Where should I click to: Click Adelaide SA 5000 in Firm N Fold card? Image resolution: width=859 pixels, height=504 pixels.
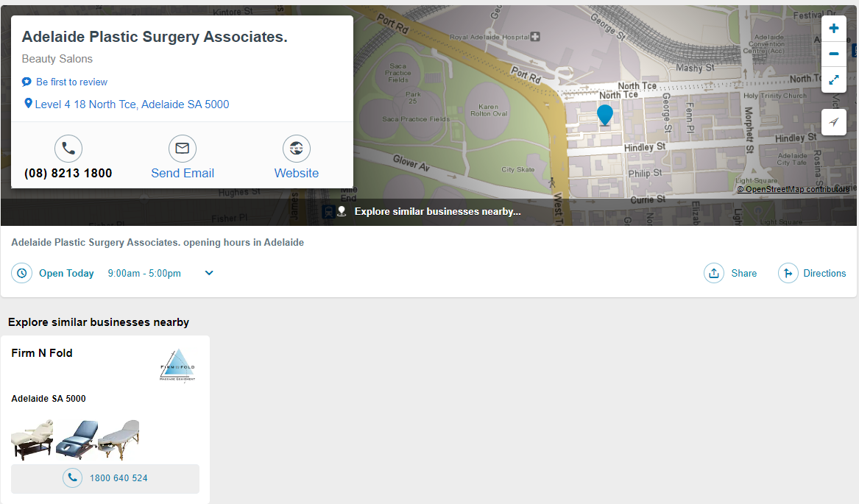[x=48, y=398]
